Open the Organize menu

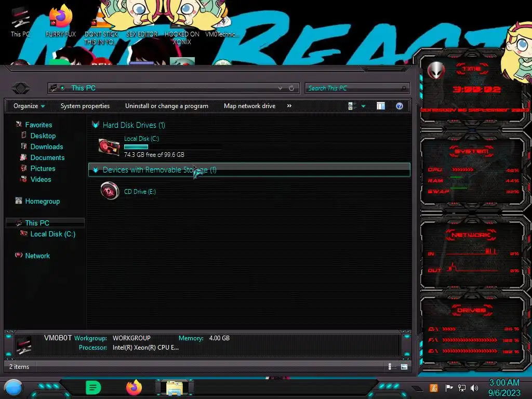[x=29, y=106]
